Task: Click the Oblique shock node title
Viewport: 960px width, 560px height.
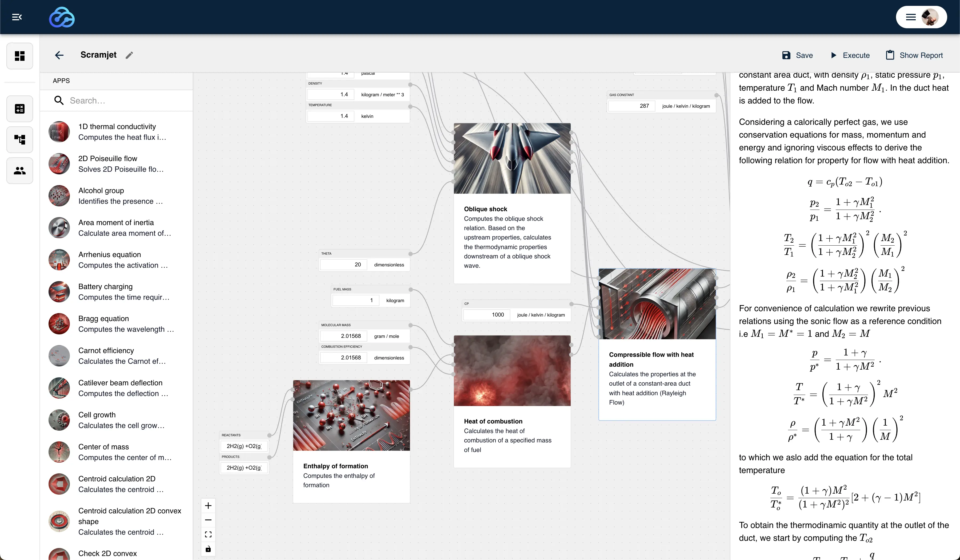Action: point(485,209)
